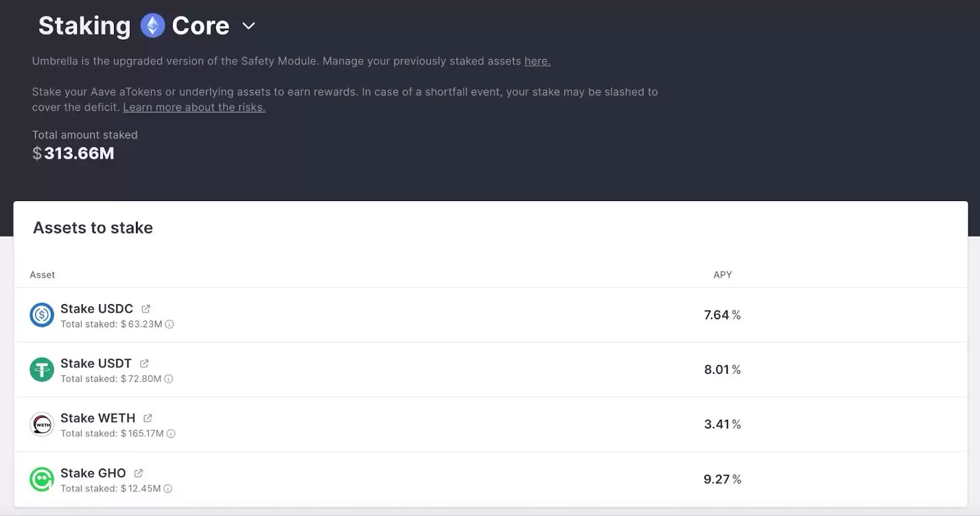Open the external link beside Stake USDC
Image resolution: width=980 pixels, height=516 pixels.
146,309
